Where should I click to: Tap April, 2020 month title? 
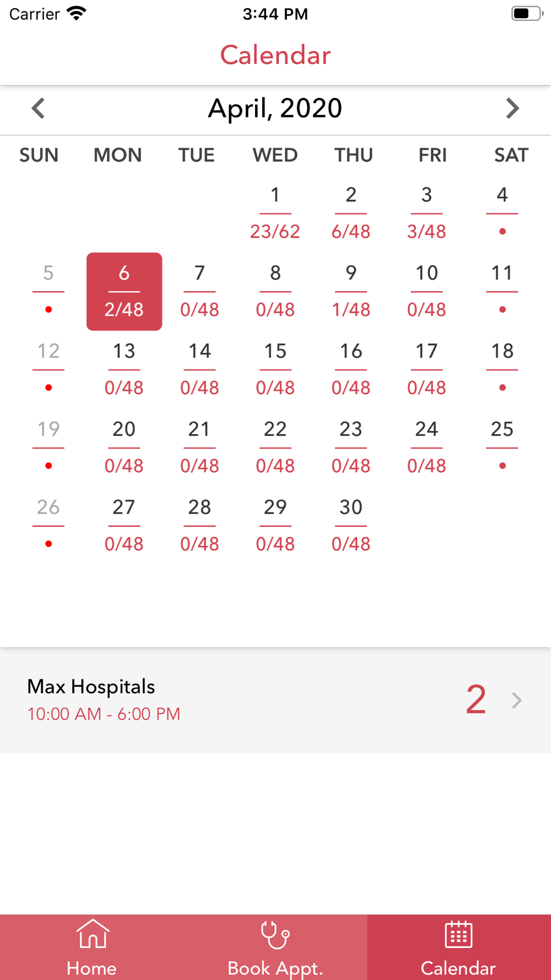click(275, 108)
